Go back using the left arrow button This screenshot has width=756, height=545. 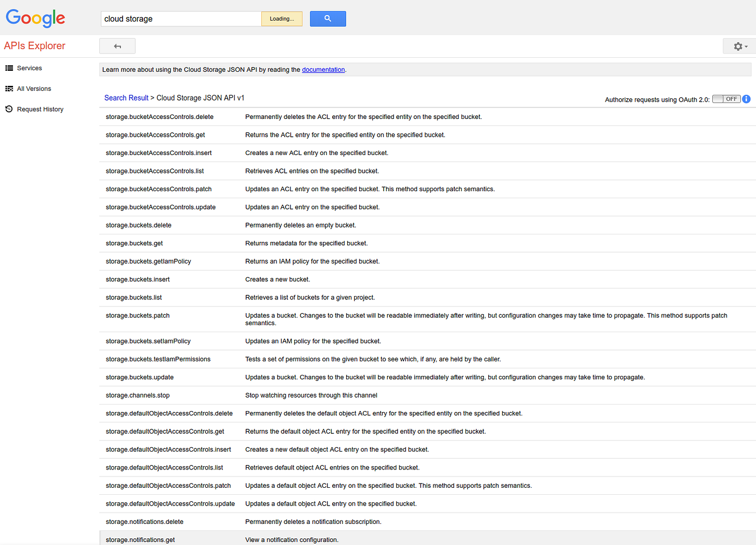117,46
